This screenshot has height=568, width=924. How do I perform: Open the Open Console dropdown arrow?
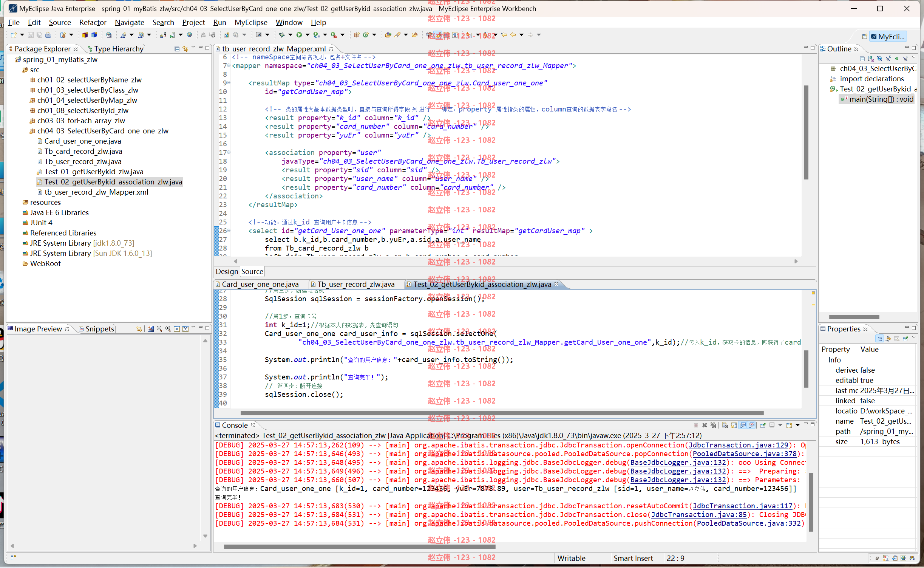(x=797, y=426)
